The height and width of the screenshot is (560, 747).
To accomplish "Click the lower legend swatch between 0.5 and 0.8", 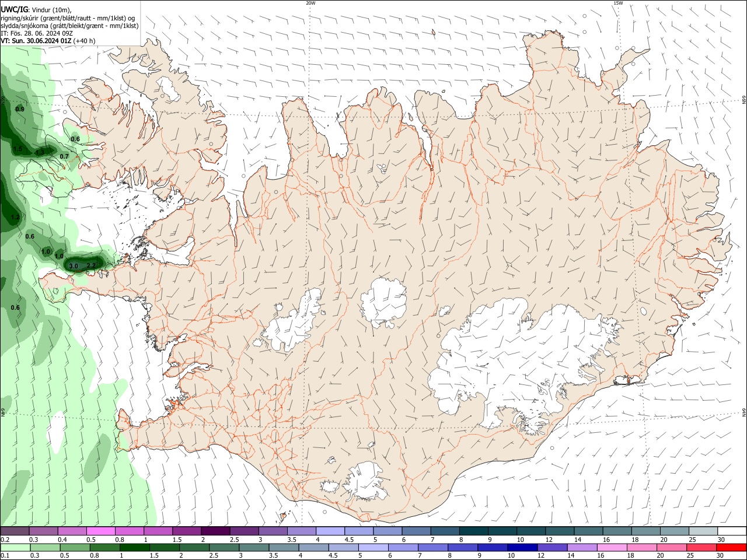I will (x=75, y=547).
